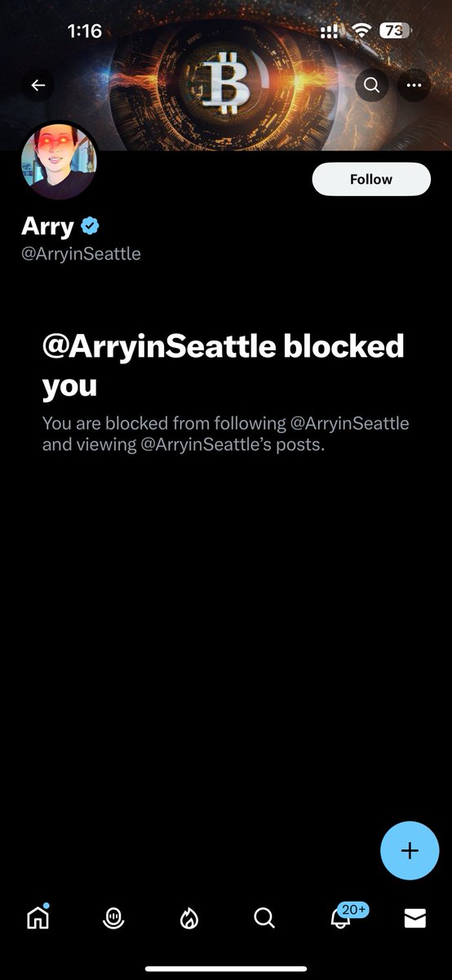The image size is (452, 980).
Task: Tap the battery indicator in status bar
Action: coord(395,31)
